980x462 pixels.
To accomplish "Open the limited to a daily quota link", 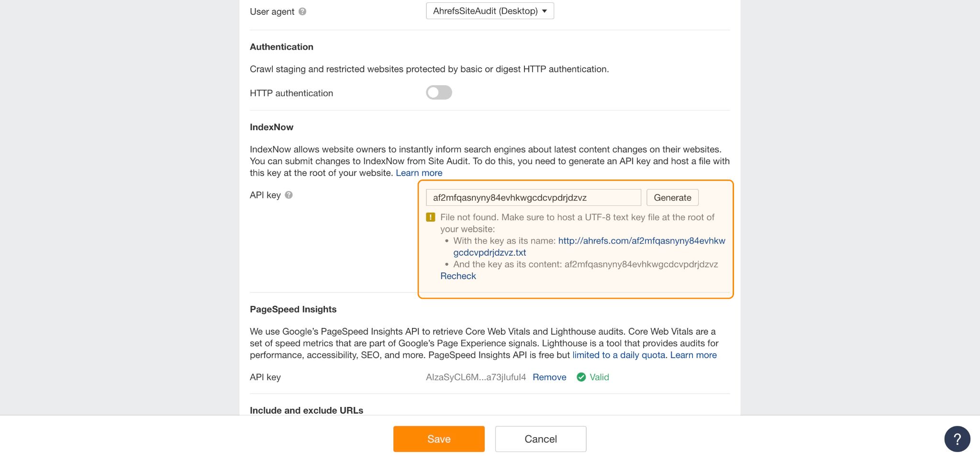I will point(618,355).
